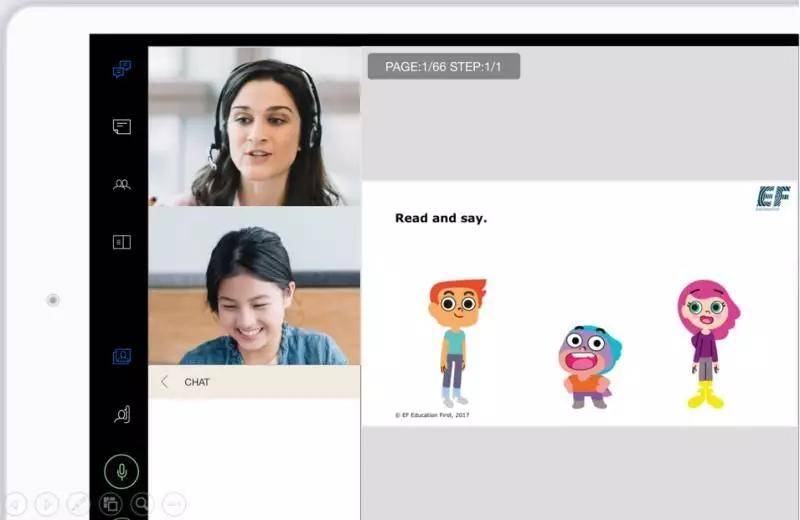Collapse chat with the back chevron
Image resolution: width=800 pixels, height=520 pixels.
[x=165, y=382]
